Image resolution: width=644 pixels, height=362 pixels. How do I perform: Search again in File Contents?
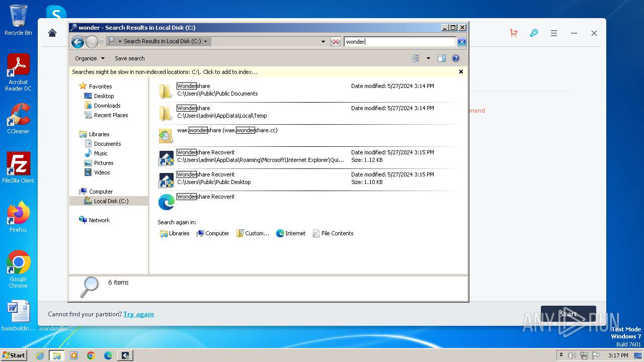coord(333,233)
